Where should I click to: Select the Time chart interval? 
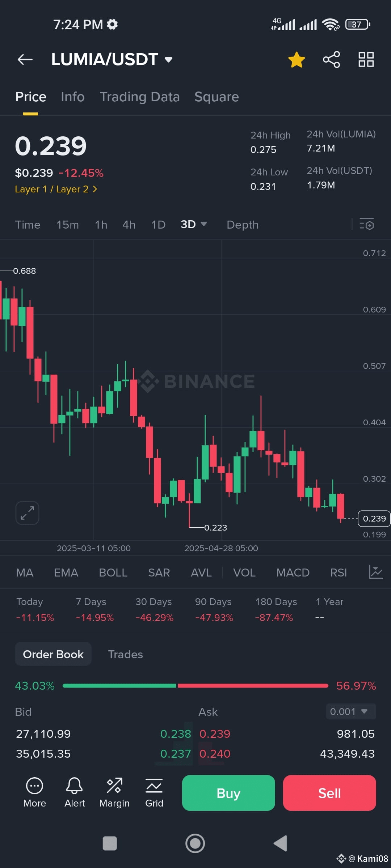coord(28,225)
